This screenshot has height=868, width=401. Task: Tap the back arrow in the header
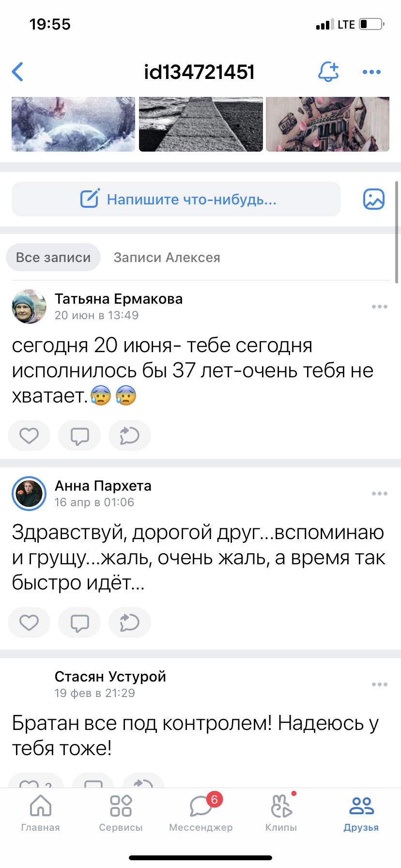[18, 72]
